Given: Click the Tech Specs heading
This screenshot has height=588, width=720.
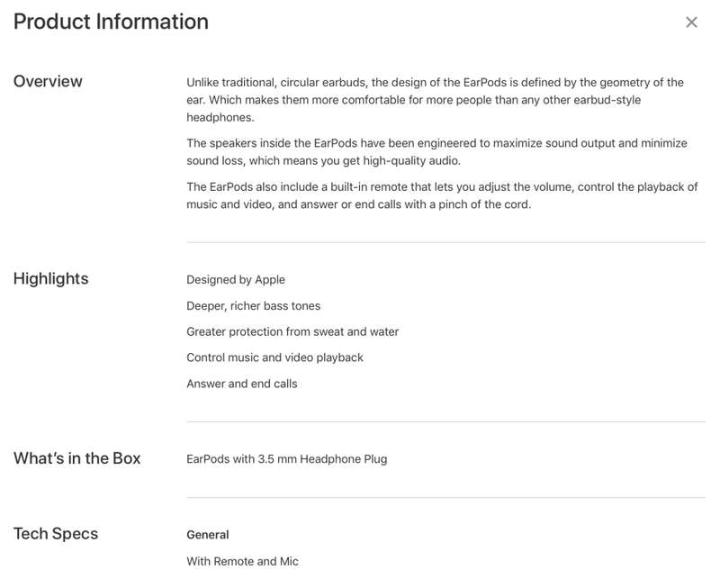Looking at the screenshot, I should tap(56, 534).
